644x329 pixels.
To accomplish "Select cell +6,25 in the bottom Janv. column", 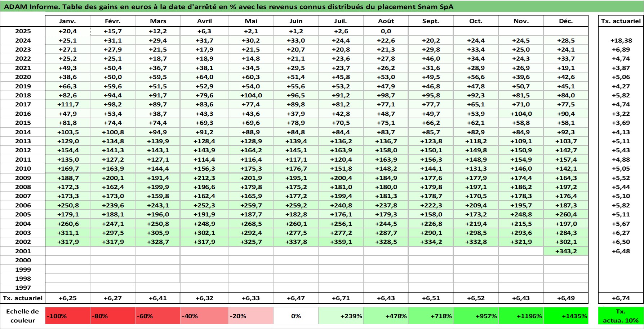I will click(x=67, y=298).
